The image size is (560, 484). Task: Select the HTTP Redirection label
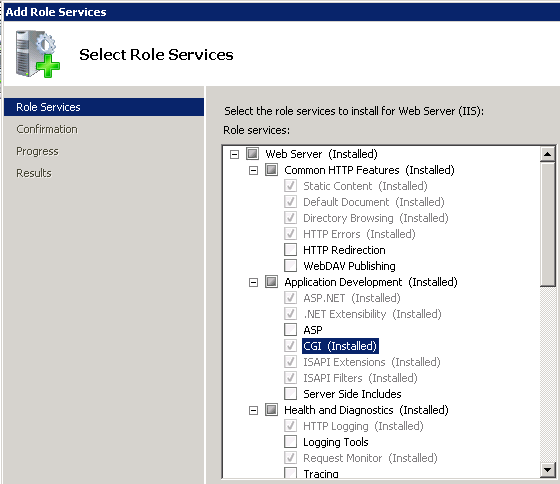[344, 250]
